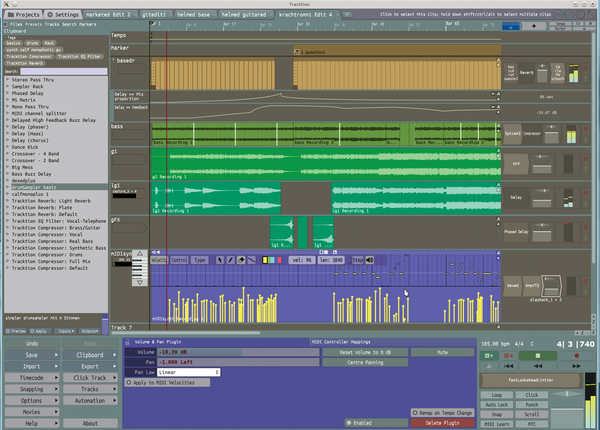This screenshot has height=430, width=600.
Task: Open the Import submenu
Action: [x=32, y=366]
